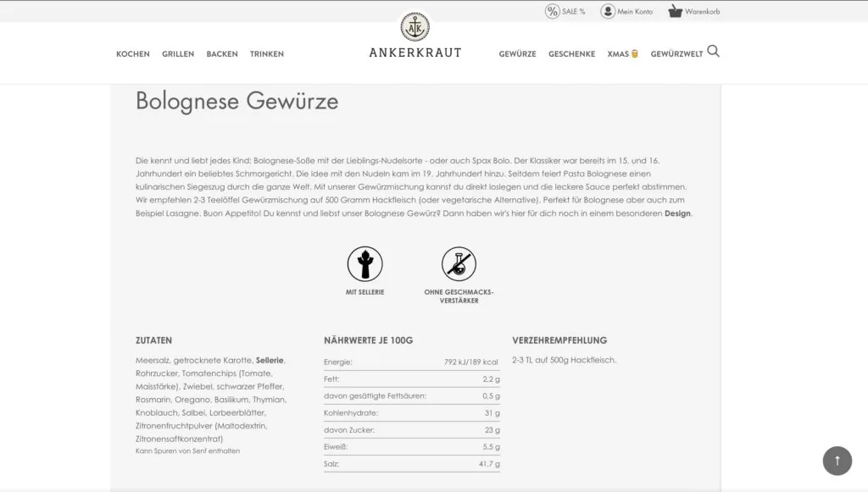Click the SALE % link text
Screen dimensions: 868x492
pos(574,12)
